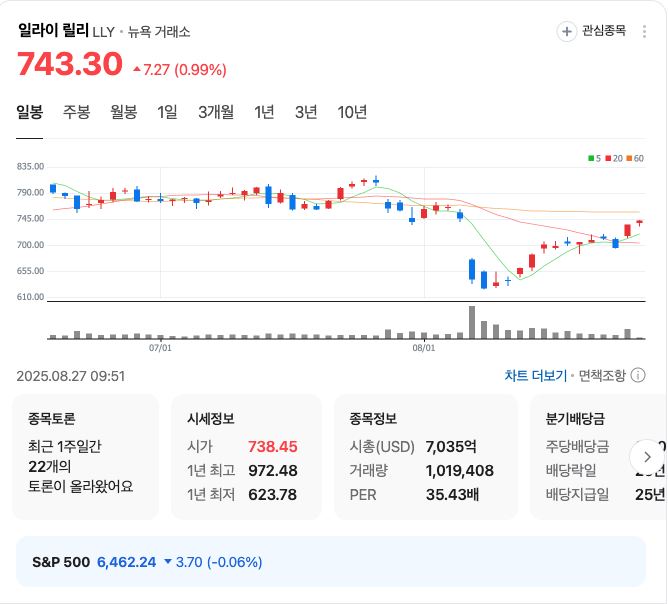This screenshot has width=668, height=604.
Task: Click the current price 743.30
Action: tap(70, 64)
